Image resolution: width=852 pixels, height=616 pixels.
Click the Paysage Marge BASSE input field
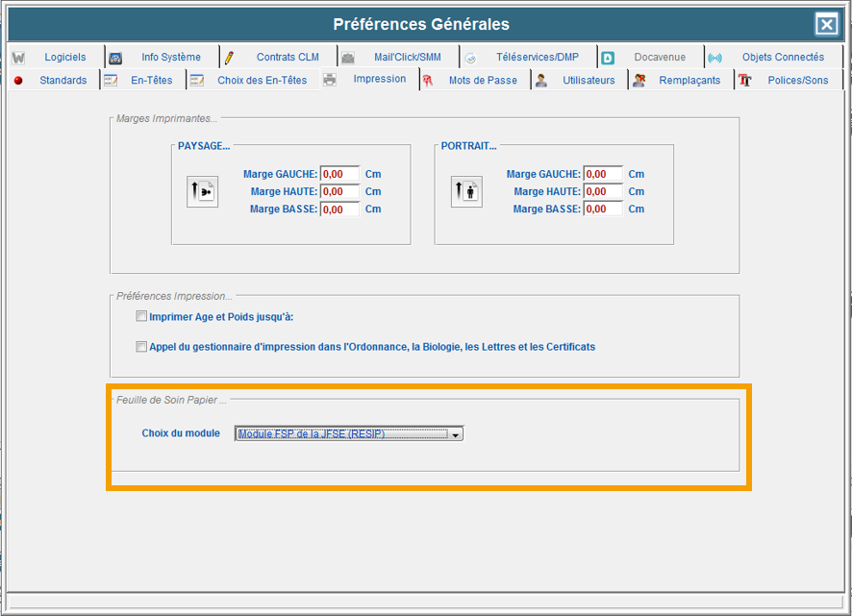point(339,209)
